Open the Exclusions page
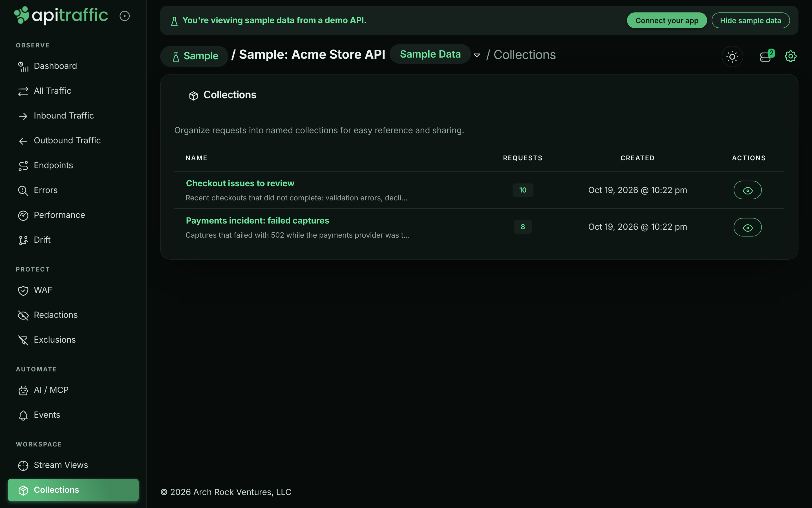Image resolution: width=812 pixels, height=508 pixels. pyautogui.click(x=73, y=340)
